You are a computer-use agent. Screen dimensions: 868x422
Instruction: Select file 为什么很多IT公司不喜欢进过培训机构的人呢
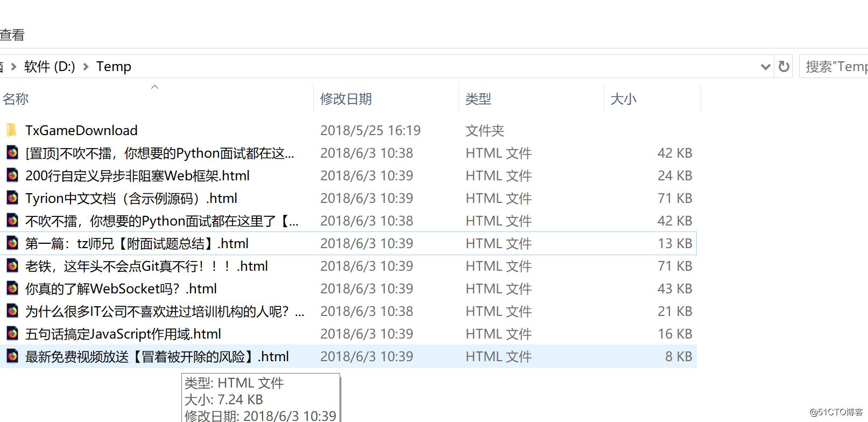165,312
